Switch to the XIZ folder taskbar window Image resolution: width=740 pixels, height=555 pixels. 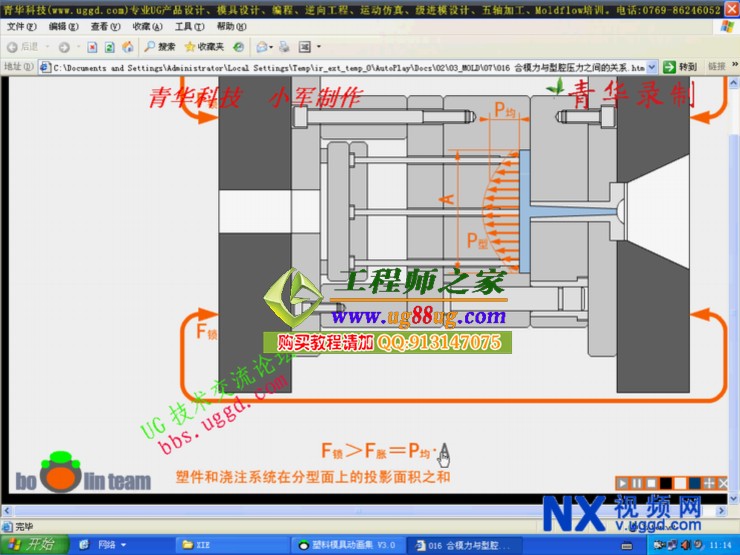click(232, 545)
